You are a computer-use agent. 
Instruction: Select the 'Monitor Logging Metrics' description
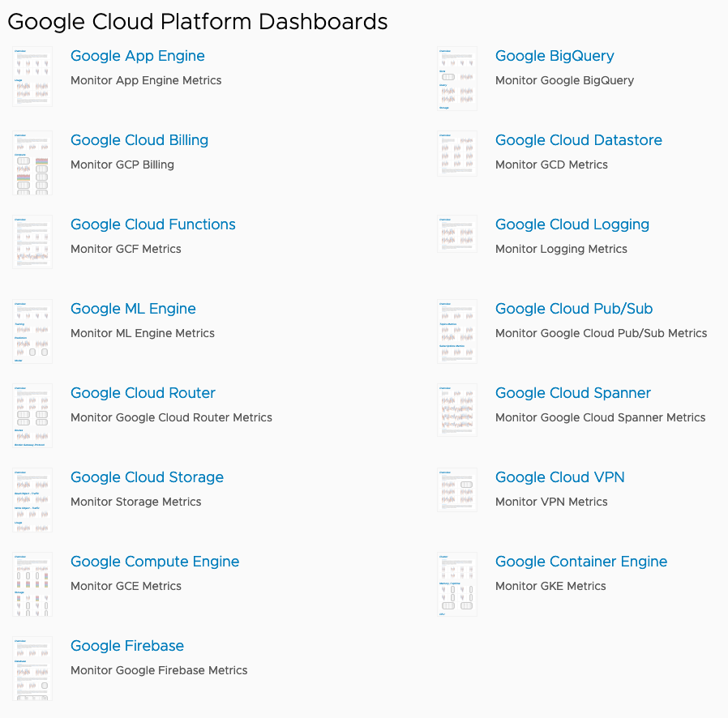(x=561, y=250)
